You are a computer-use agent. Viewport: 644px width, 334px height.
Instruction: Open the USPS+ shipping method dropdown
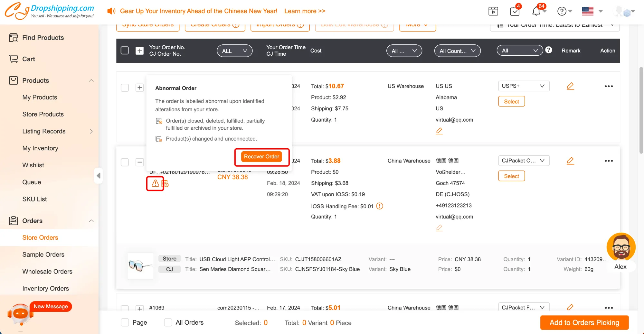(523, 86)
